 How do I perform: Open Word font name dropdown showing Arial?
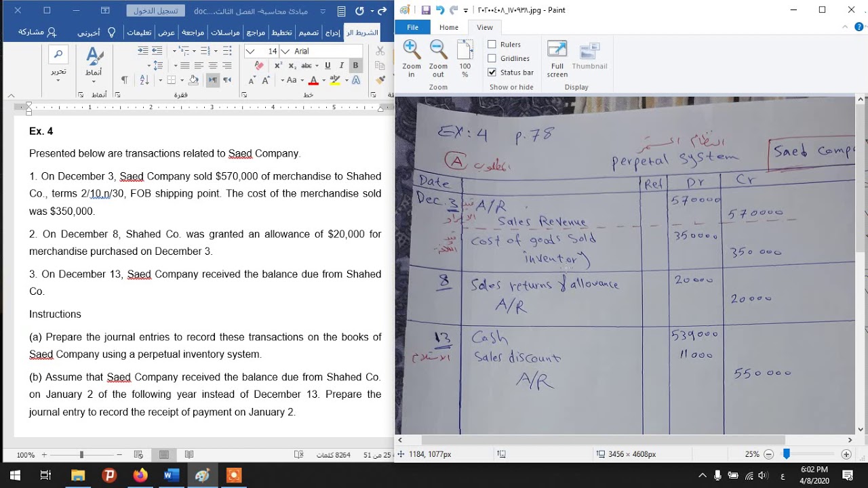coord(285,51)
